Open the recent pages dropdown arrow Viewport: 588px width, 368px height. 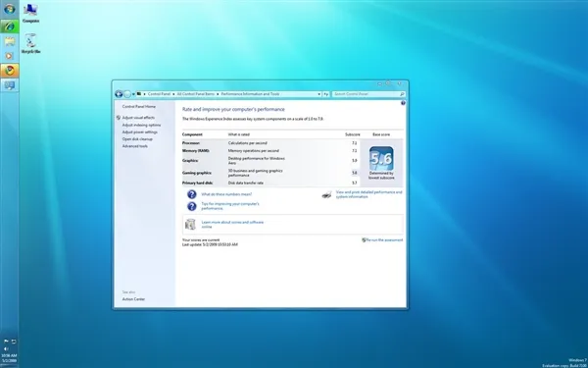133,94
